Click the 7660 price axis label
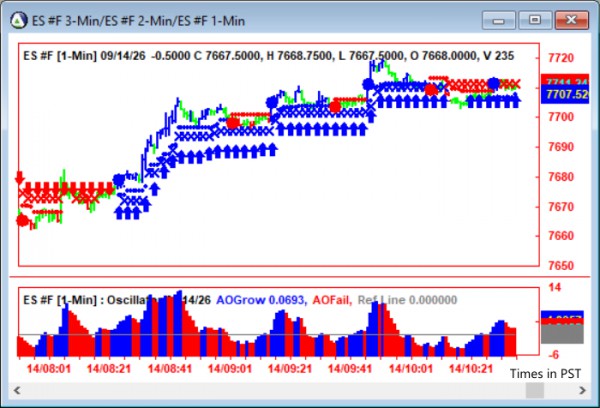Screen dimensions: 600x408 (561, 236)
